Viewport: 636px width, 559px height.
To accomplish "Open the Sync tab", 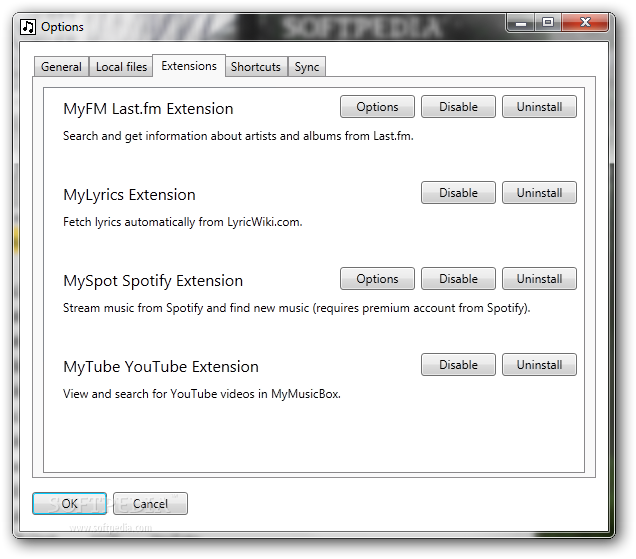I will 307,67.
